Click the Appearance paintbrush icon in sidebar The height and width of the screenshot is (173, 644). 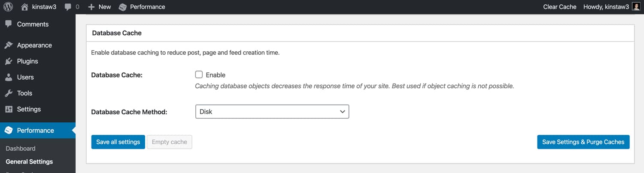pyautogui.click(x=9, y=45)
